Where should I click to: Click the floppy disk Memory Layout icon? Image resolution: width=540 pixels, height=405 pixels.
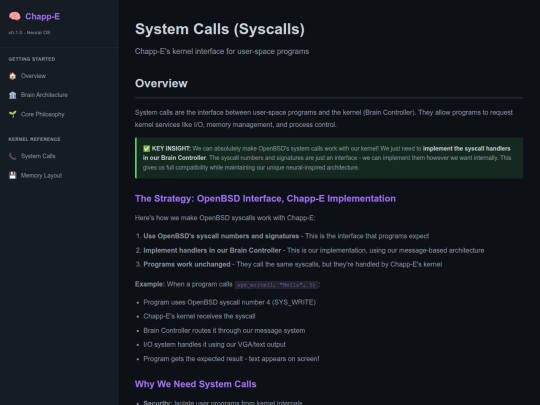pos(13,176)
